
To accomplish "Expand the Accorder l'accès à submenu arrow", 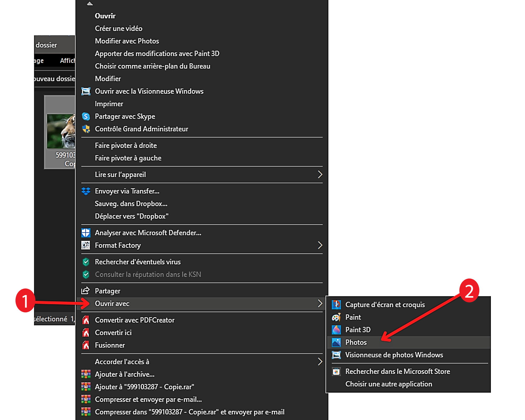I will [x=320, y=362].
